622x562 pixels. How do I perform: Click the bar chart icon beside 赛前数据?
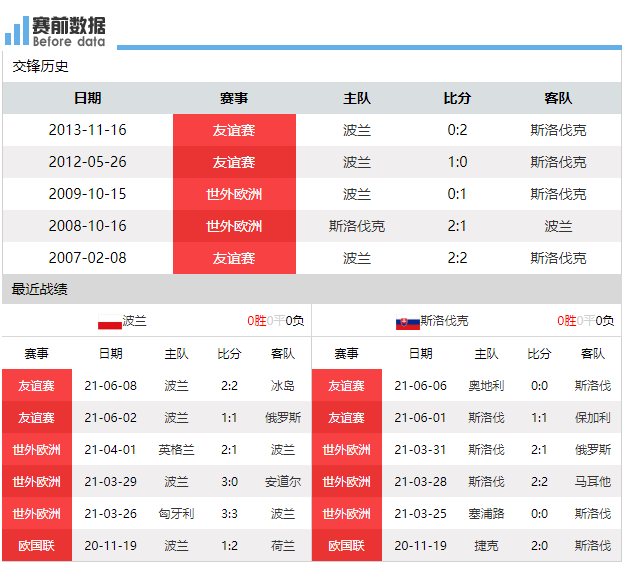pyautogui.click(x=17, y=31)
